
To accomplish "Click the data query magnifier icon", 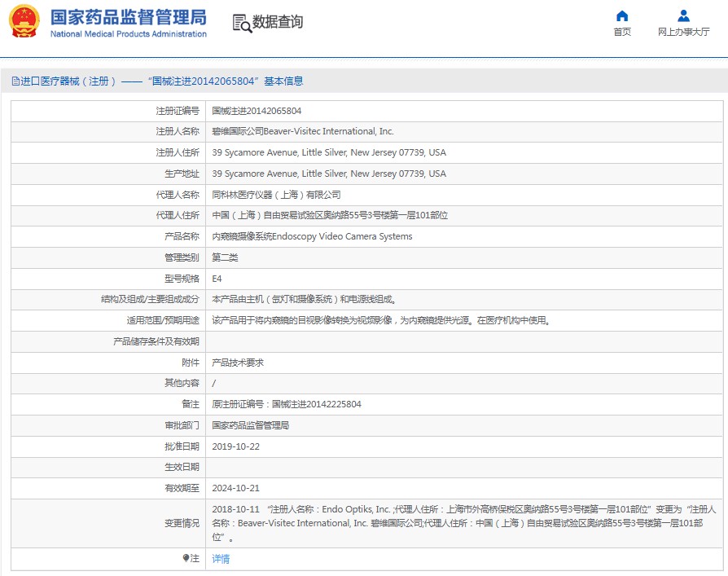I will (x=242, y=24).
